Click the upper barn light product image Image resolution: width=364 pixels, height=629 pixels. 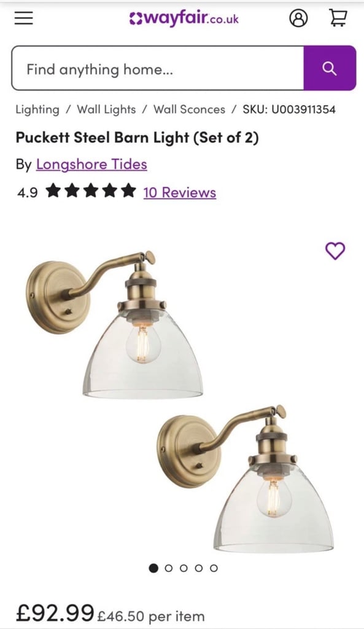point(115,325)
